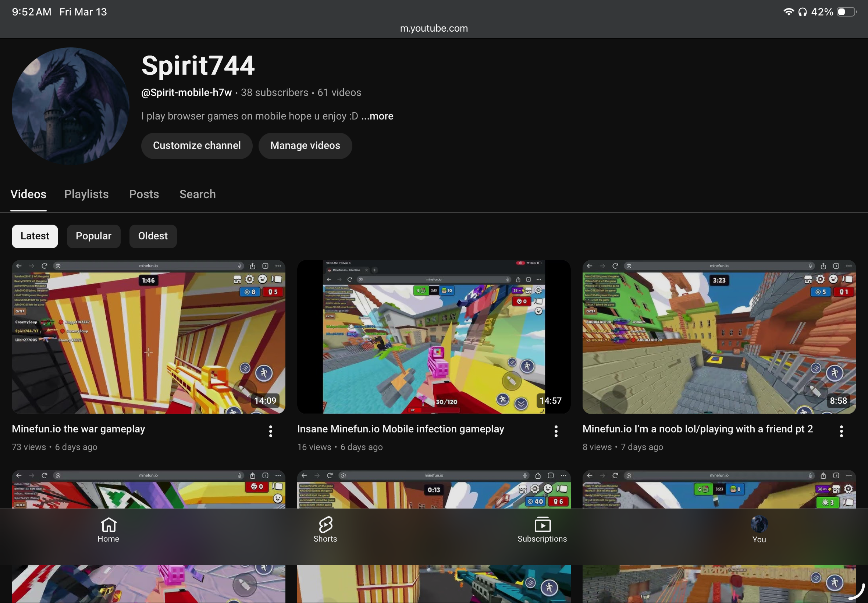Play the 14:57 infection gameplay thumbnail
This screenshot has width=868, height=603.
pos(434,336)
